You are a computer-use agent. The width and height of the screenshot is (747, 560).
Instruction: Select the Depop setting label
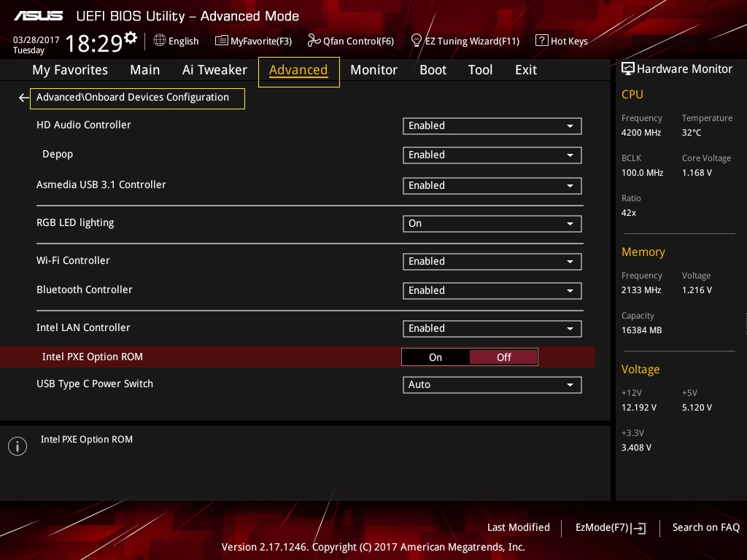[58, 155]
